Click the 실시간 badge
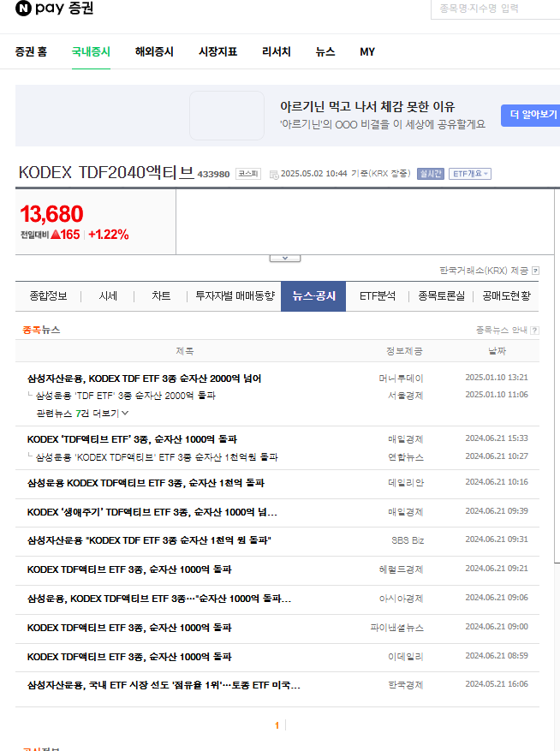560x751 pixels. (x=430, y=174)
